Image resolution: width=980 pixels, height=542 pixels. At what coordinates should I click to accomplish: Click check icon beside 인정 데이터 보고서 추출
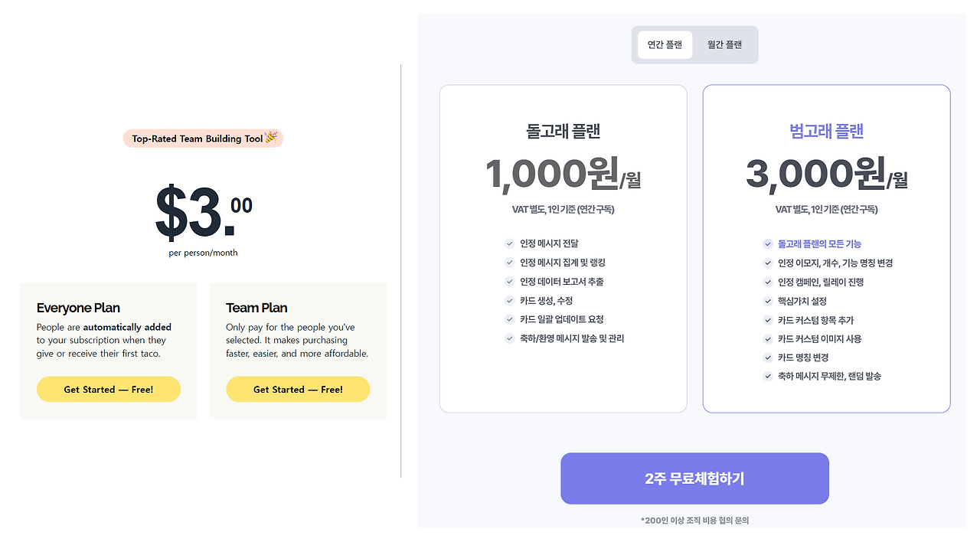click(x=510, y=282)
